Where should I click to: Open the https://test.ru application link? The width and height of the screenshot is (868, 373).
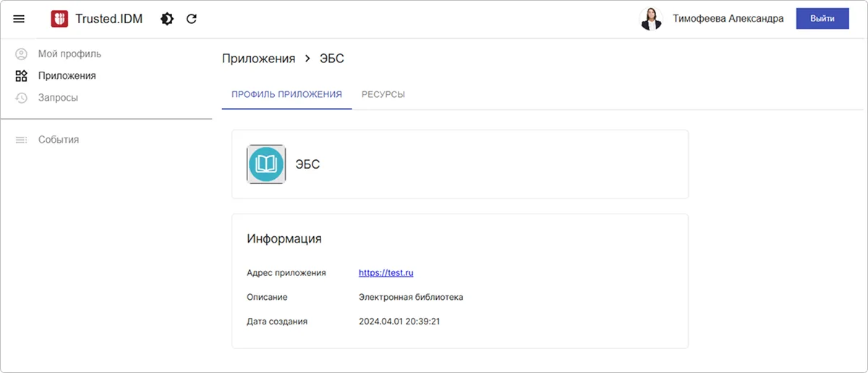tap(386, 273)
